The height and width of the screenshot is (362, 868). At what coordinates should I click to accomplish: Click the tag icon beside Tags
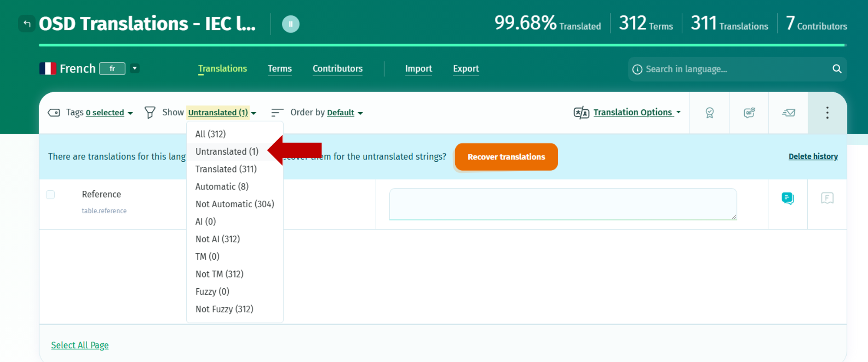click(x=54, y=113)
